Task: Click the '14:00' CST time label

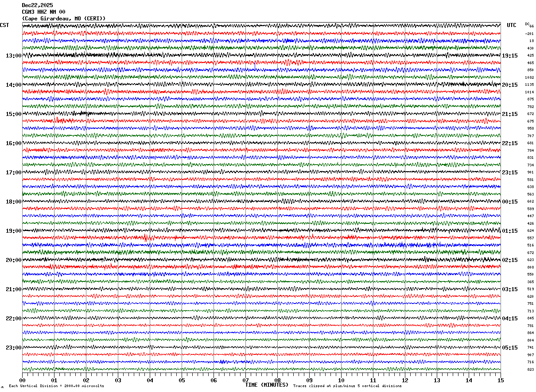Action: click(14, 85)
